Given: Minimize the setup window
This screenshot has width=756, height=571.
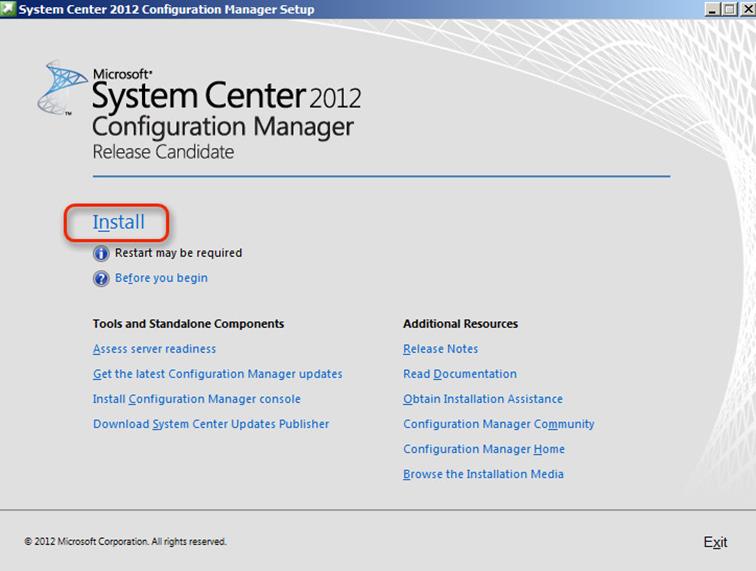Looking at the screenshot, I should point(712,9).
